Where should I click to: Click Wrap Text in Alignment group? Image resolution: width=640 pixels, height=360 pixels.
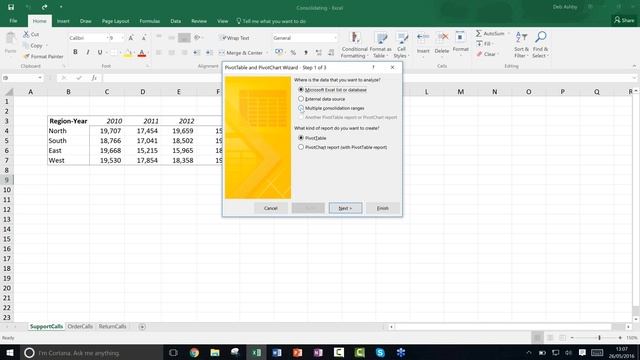[234, 38]
